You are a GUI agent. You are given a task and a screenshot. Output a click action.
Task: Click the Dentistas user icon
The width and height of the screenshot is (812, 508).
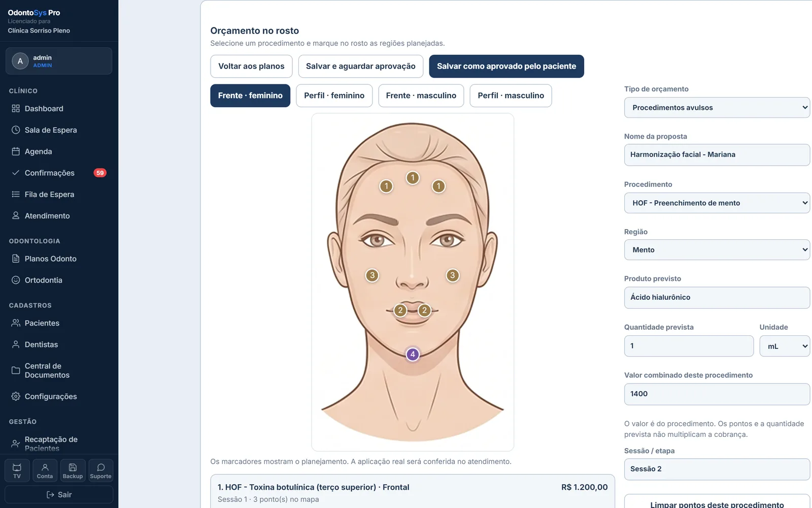(16, 344)
